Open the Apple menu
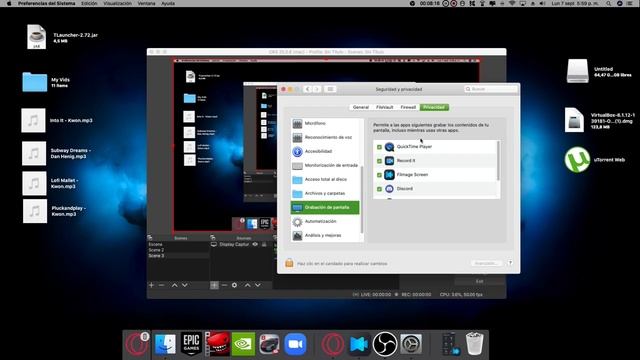Screen dimensions: 640x360 point(9,3)
